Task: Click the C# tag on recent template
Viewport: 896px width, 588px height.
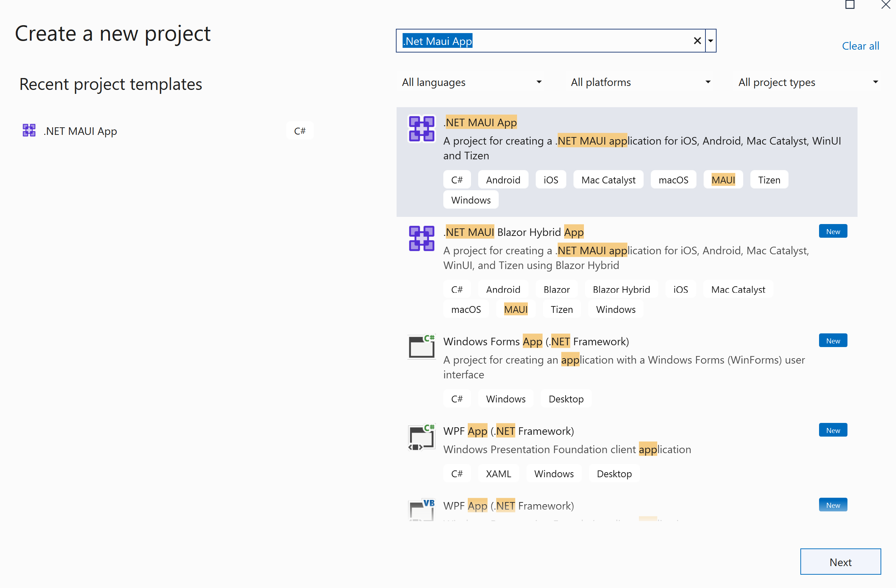Action: point(300,131)
